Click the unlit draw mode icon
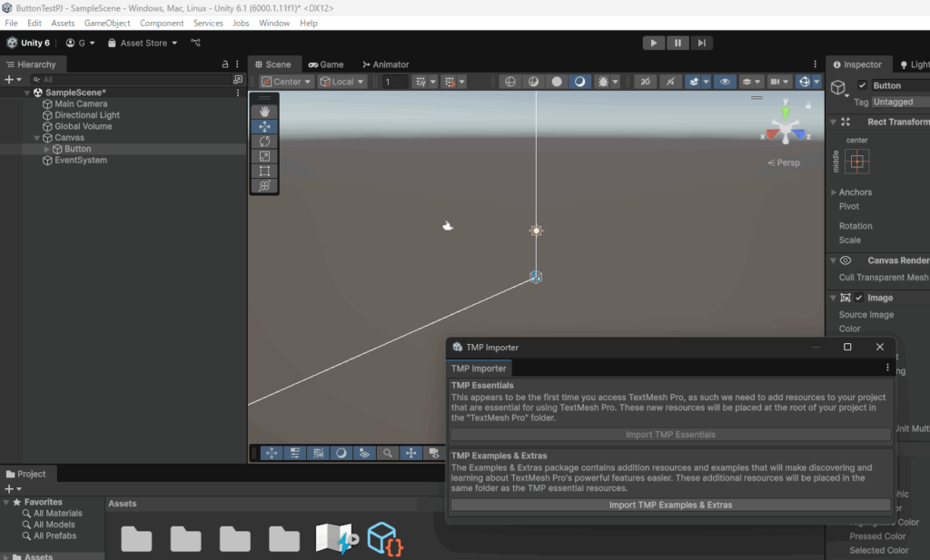Image resolution: width=930 pixels, height=560 pixels. pos(557,82)
